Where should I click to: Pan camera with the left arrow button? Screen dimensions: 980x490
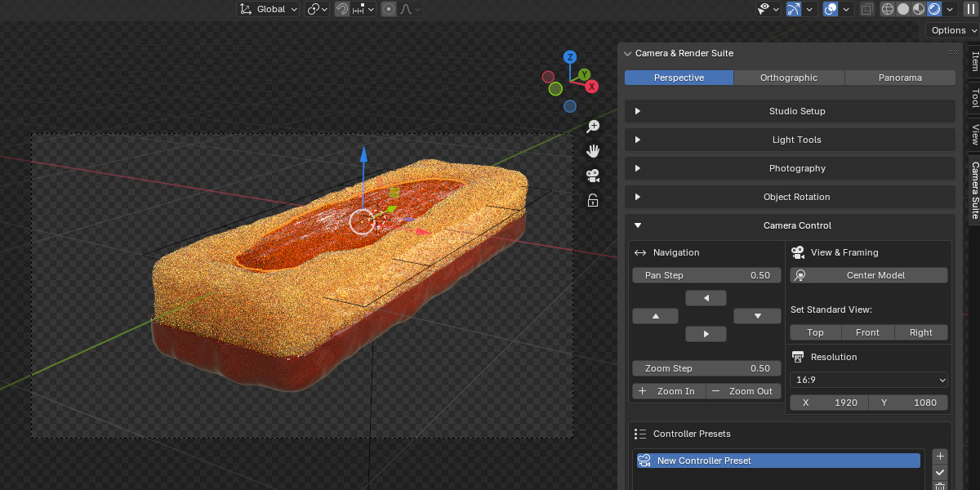point(706,297)
